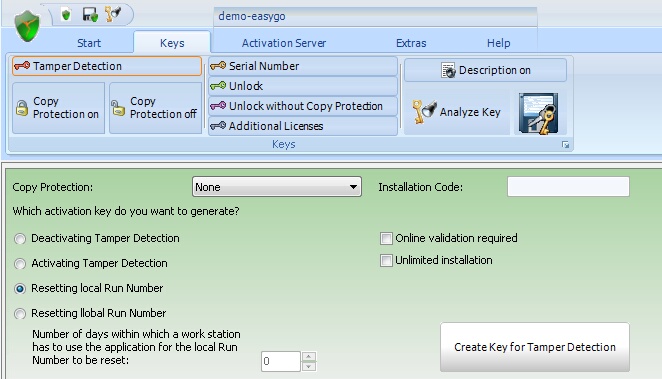Click the key with flashlight quick-access icon
The width and height of the screenshot is (662, 379).
pyautogui.click(x=113, y=14)
